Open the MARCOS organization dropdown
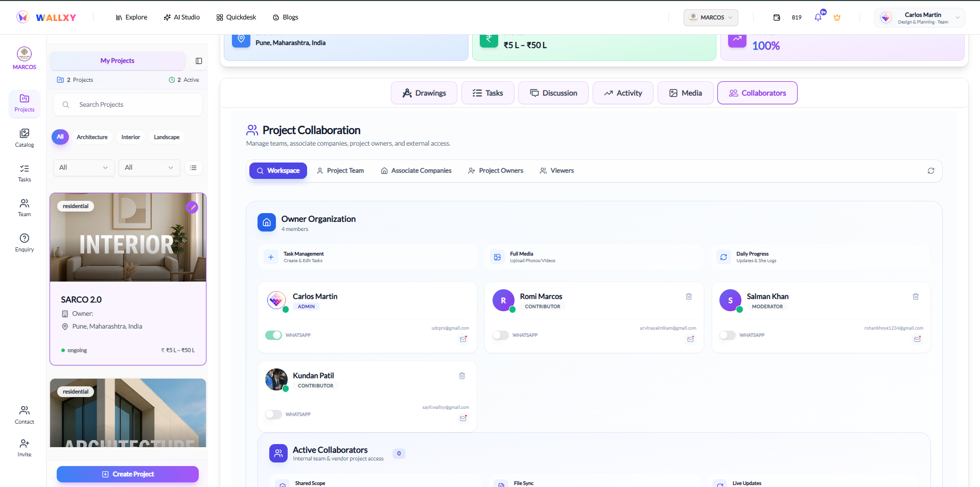Viewport: 980px width, 487px height. tap(711, 17)
